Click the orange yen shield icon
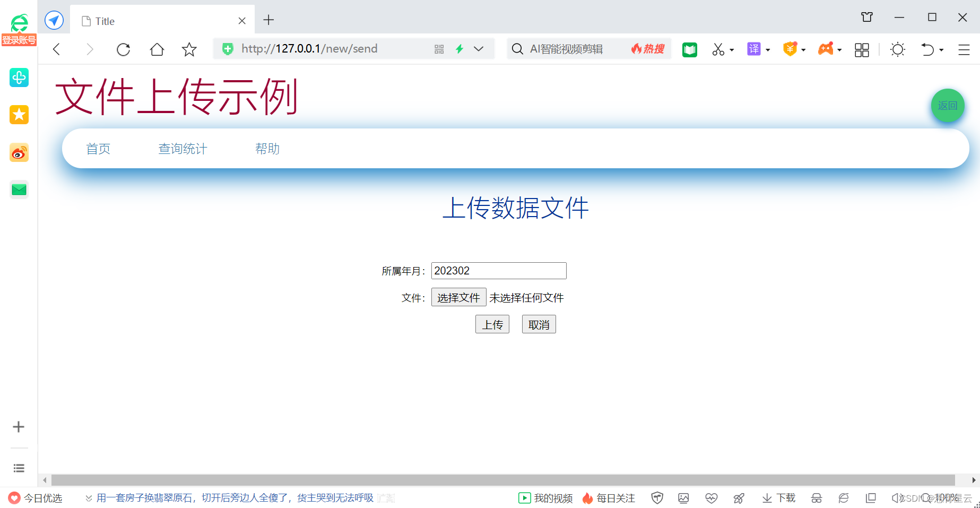 790,49
